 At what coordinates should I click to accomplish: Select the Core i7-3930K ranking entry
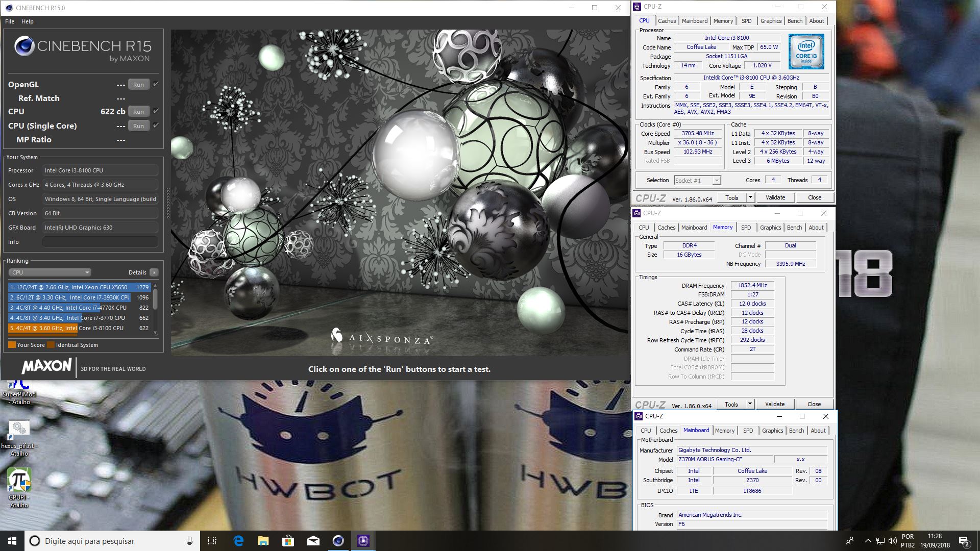pos(79,297)
